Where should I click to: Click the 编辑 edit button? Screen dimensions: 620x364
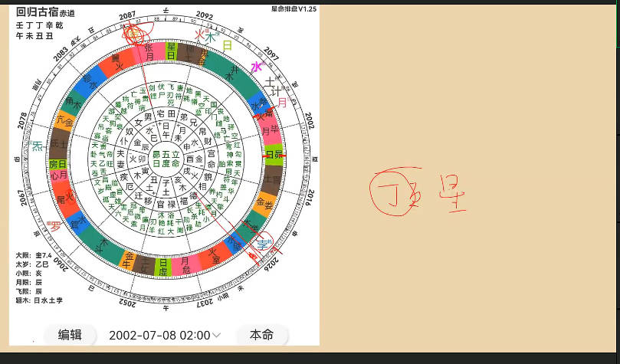coord(70,335)
